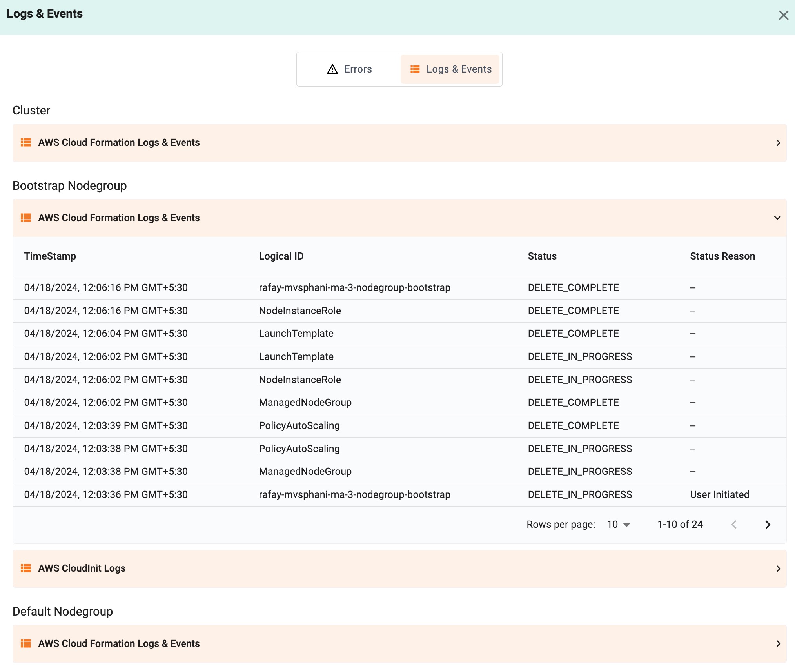Click the warning triangle icon on Errors

(332, 69)
